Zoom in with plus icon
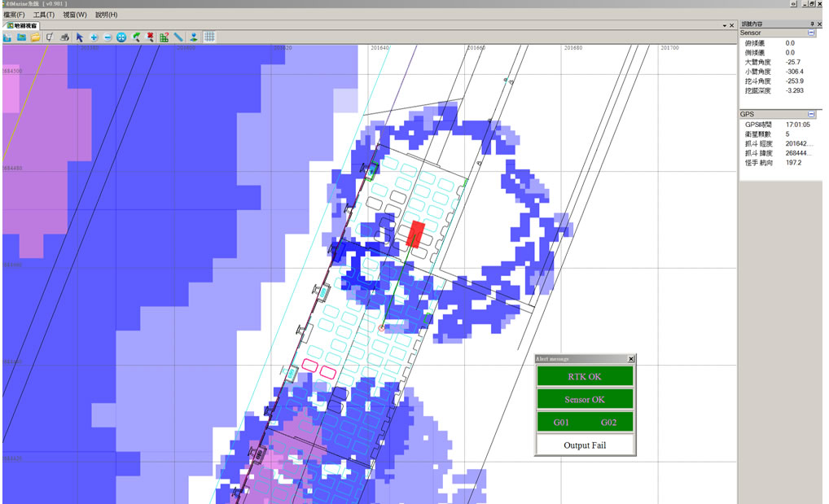 94,37
